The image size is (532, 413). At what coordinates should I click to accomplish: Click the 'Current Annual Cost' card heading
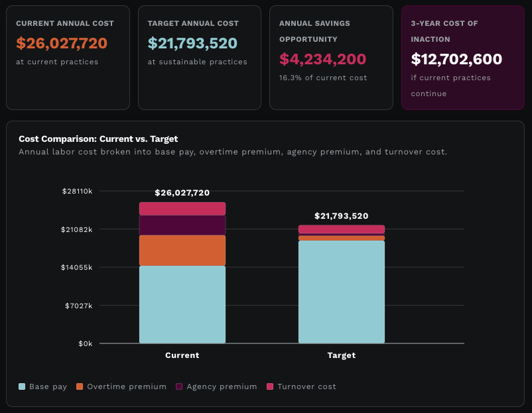point(65,23)
